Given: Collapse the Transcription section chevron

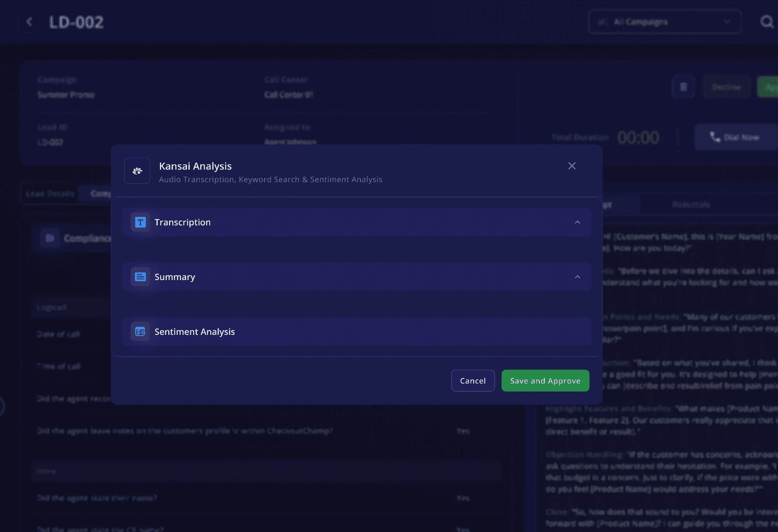Looking at the screenshot, I should pyautogui.click(x=577, y=222).
